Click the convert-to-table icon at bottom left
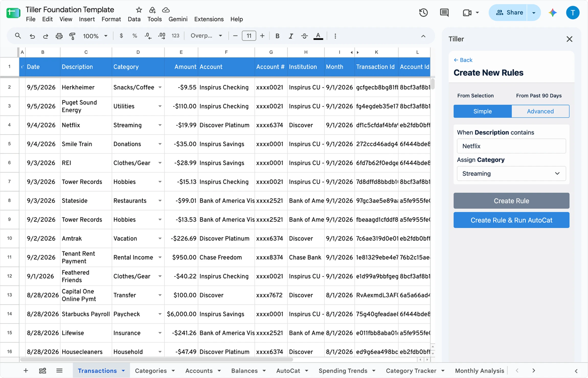This screenshot has height=378, width=588. click(42, 371)
